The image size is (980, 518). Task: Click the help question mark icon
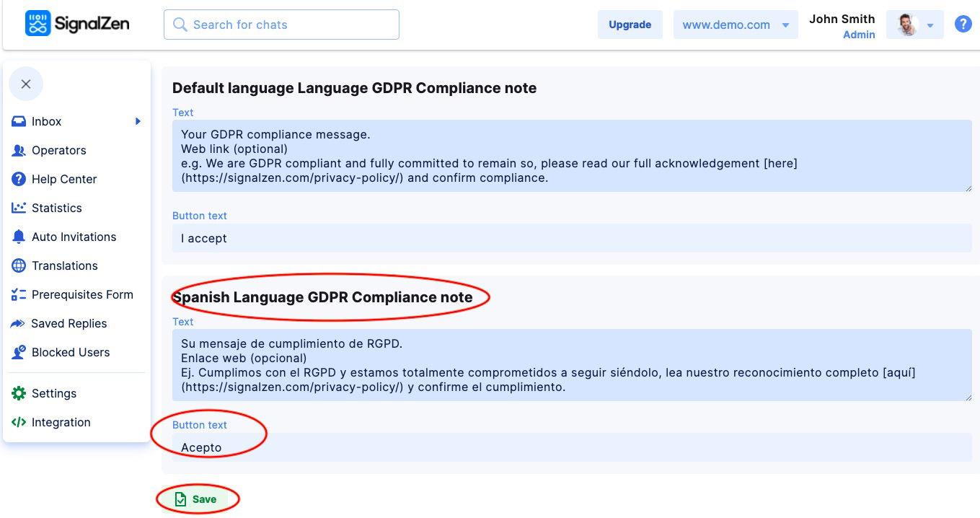[963, 25]
